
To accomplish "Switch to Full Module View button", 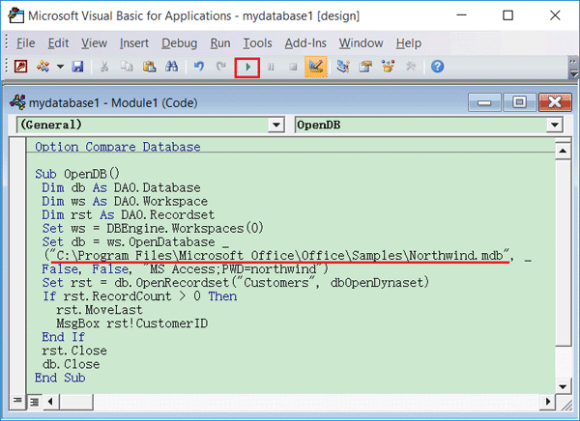I will click(x=34, y=402).
